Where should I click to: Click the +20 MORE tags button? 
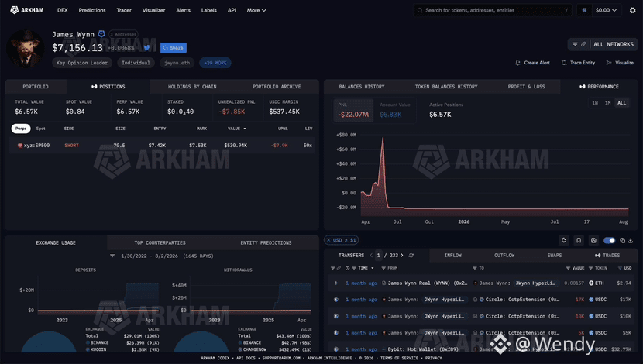(215, 63)
